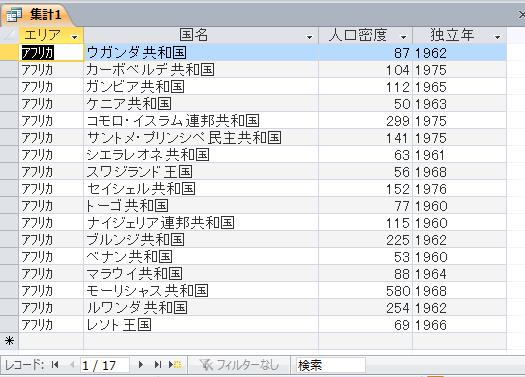Click independence year 1961
525x377 pixels.
click(459, 155)
